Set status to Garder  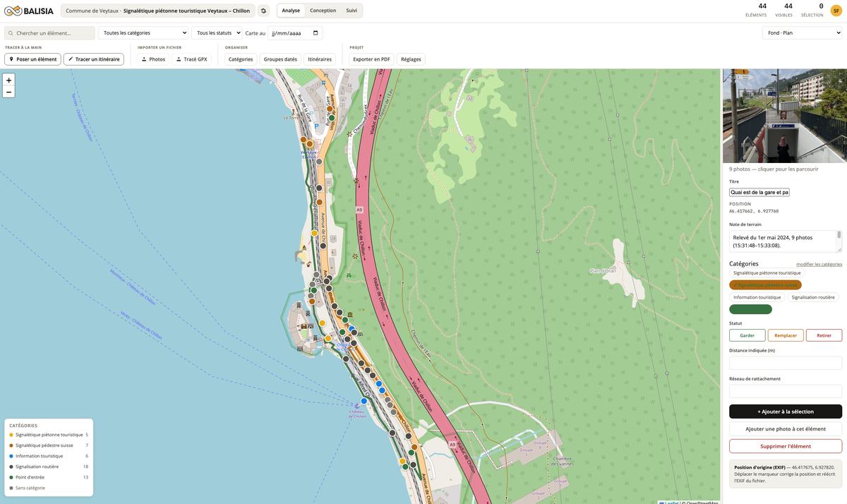pos(747,335)
